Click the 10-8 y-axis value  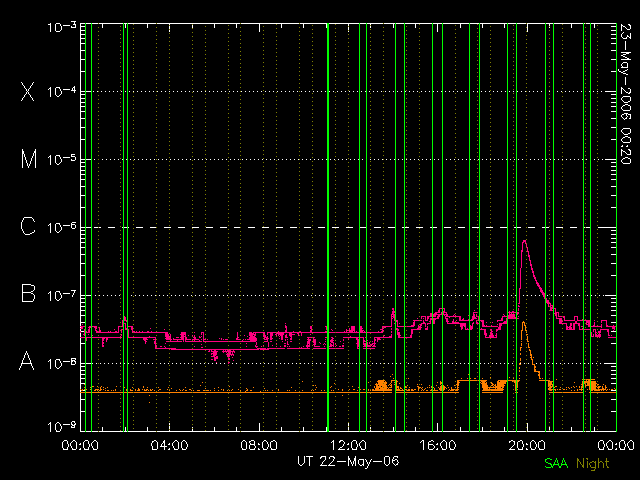[x=62, y=362]
